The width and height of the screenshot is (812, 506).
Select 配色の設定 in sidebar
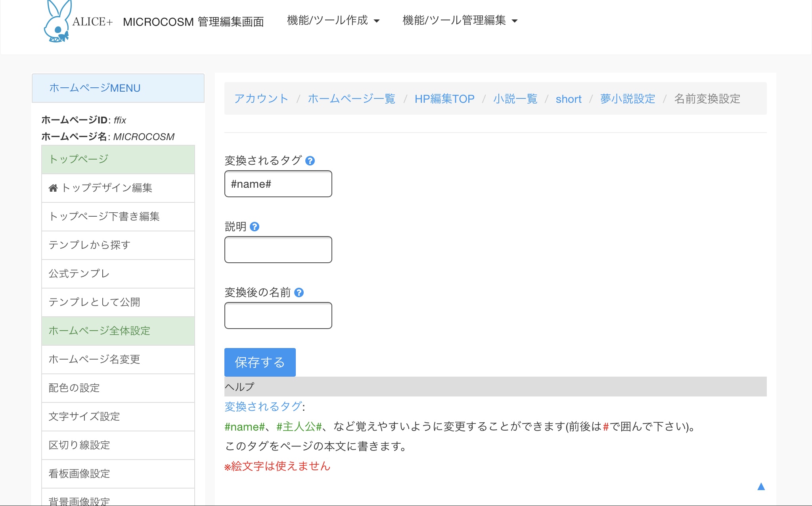pos(74,388)
